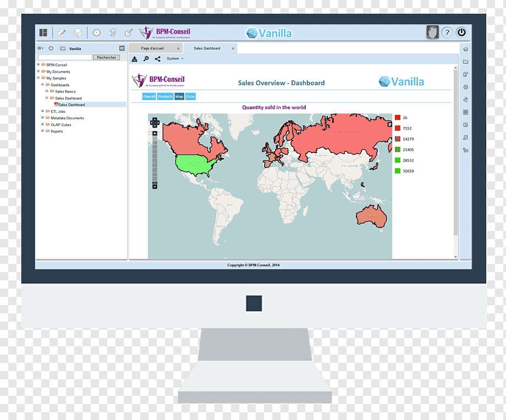Open help via the question mark icon
506x420 pixels.
[x=447, y=32]
